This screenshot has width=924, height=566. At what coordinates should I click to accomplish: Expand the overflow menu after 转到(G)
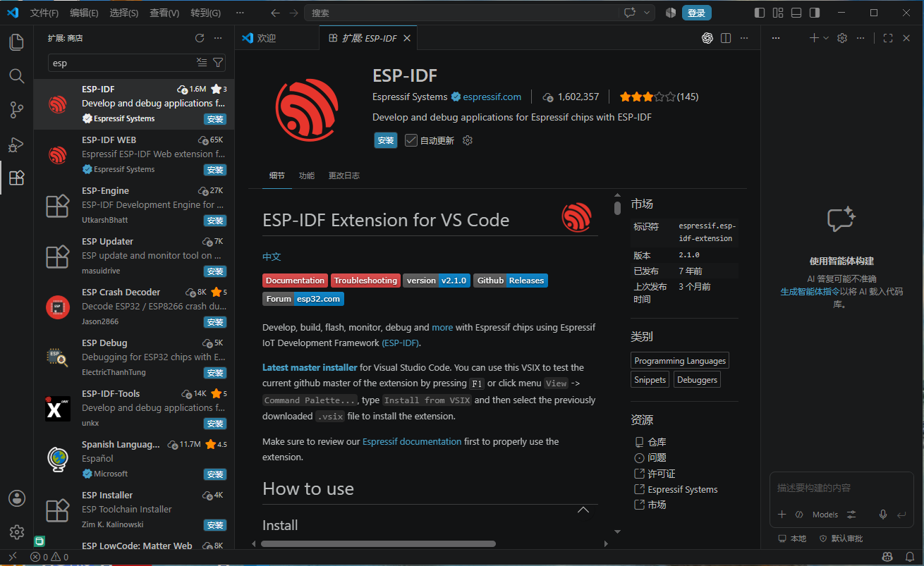tap(240, 13)
